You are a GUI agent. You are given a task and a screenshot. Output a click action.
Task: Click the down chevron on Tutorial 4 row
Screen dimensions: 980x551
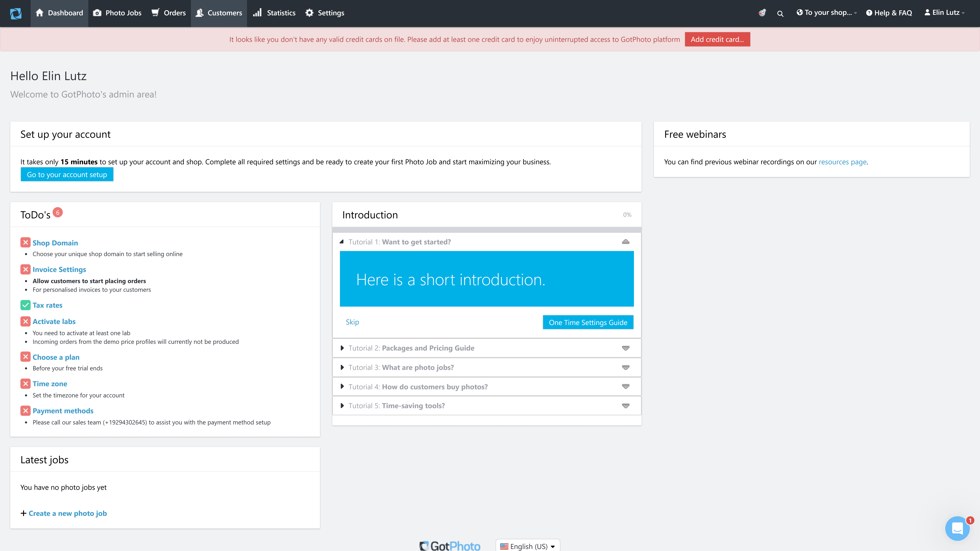[x=625, y=387]
